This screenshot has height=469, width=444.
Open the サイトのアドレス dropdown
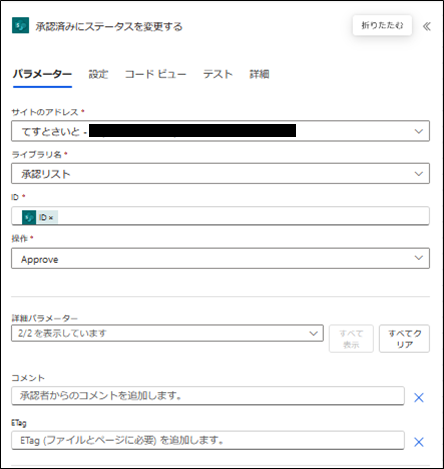coord(220,131)
